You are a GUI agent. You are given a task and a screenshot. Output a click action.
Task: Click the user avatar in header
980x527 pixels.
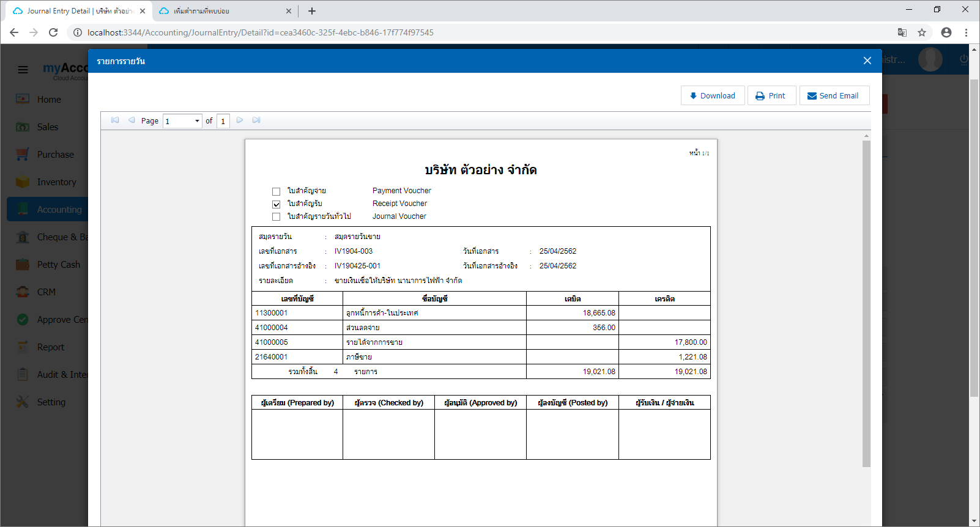pos(930,59)
